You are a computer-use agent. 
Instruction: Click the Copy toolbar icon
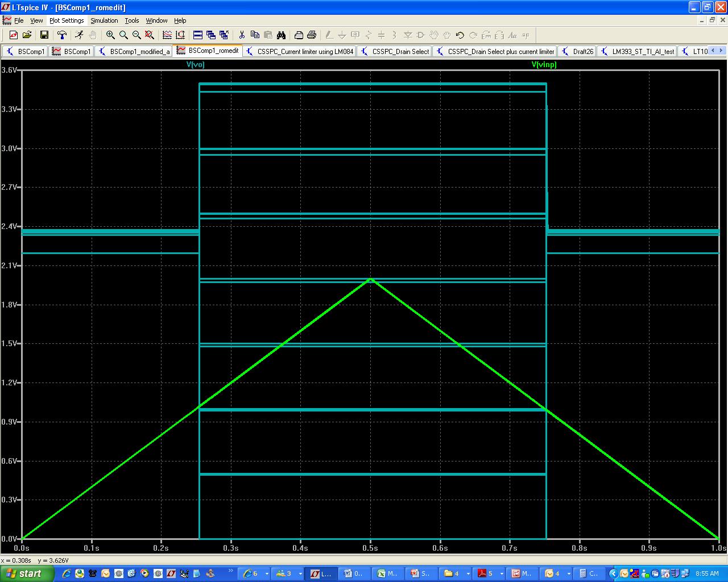(x=255, y=35)
